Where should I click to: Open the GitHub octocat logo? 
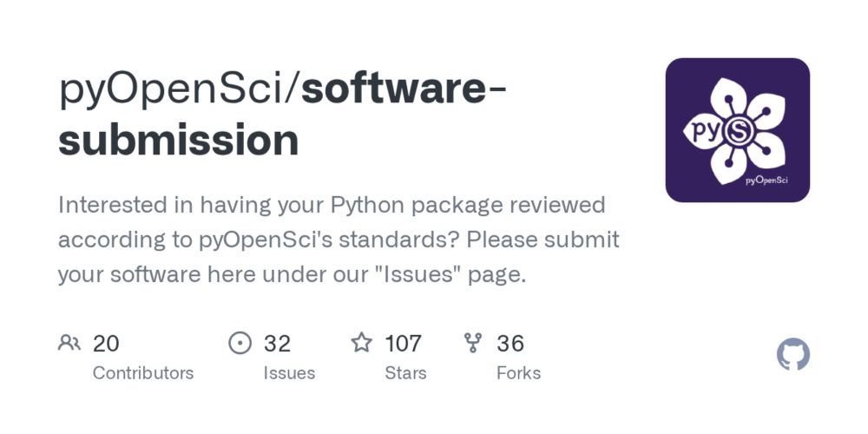pyautogui.click(x=792, y=355)
